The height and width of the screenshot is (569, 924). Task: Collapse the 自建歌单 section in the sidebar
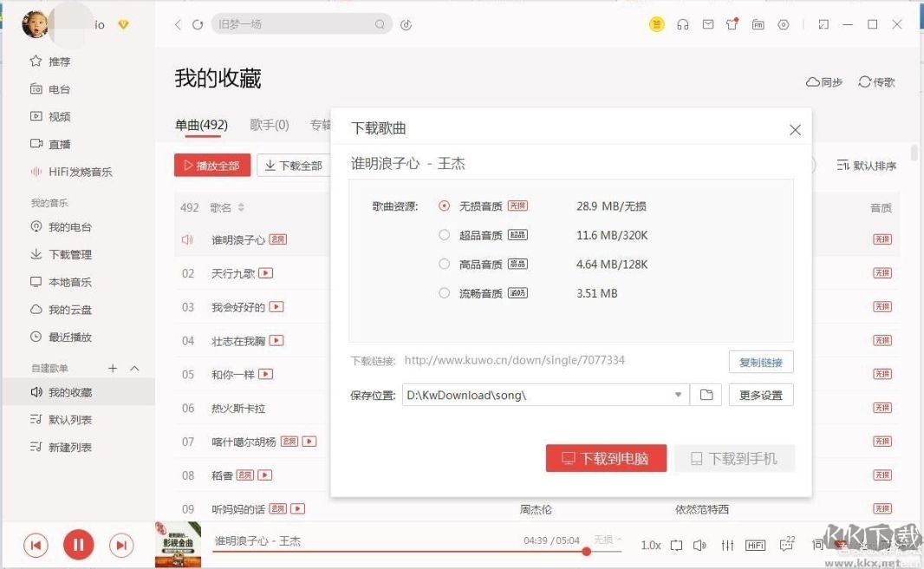click(134, 368)
